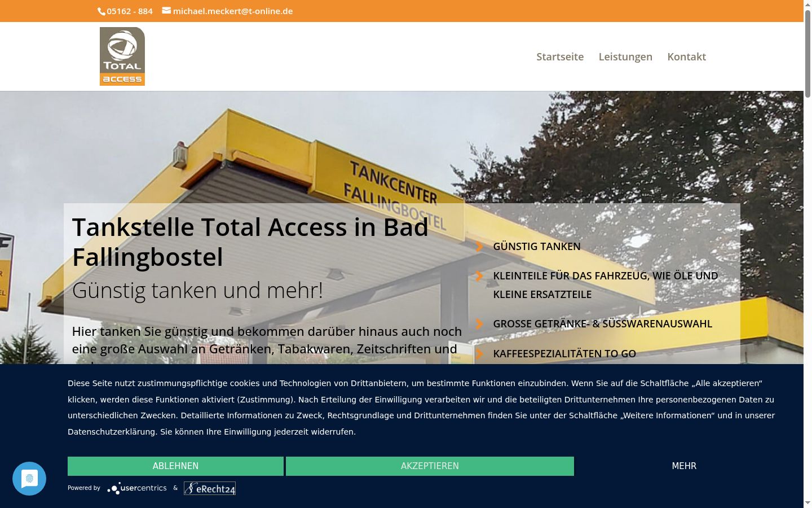
Task: Click the heading Tankstelle Total Access in Bad Fallingbostel
Action: pos(250,242)
